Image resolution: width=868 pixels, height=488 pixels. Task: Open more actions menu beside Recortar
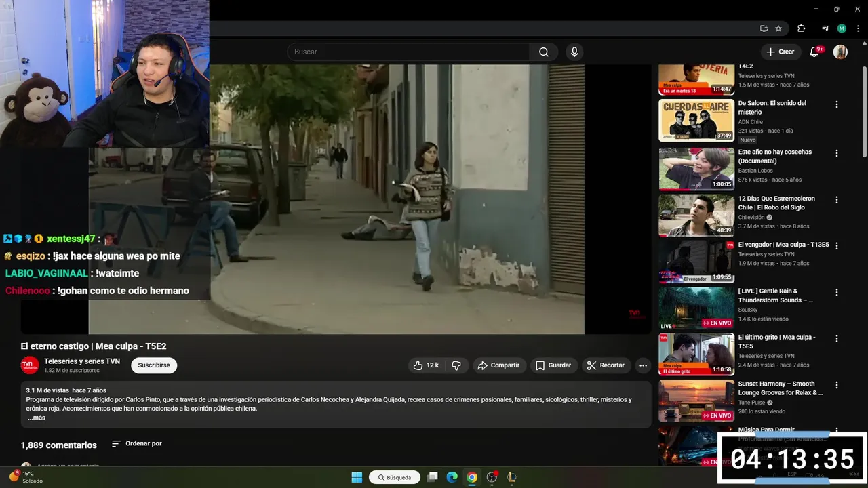tap(643, 365)
